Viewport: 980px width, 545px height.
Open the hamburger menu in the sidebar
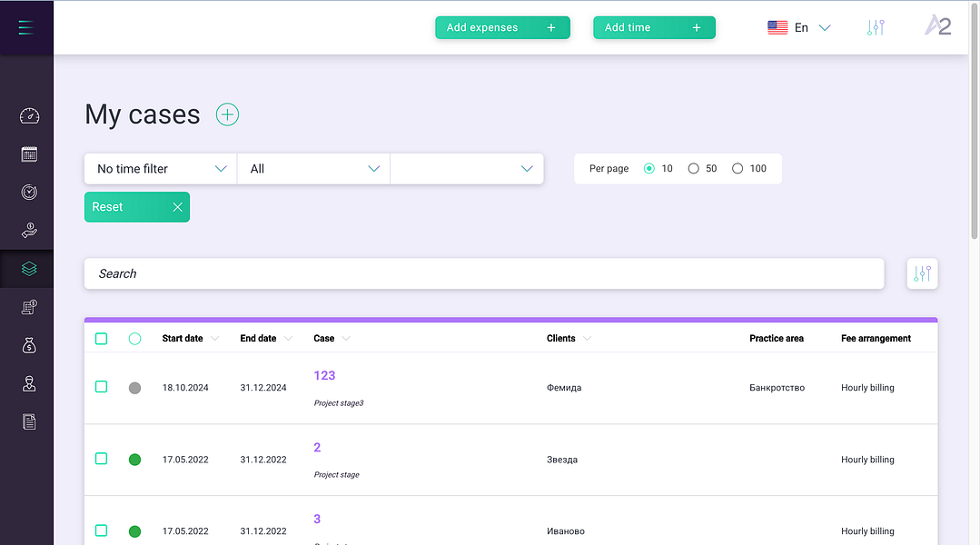click(x=26, y=27)
